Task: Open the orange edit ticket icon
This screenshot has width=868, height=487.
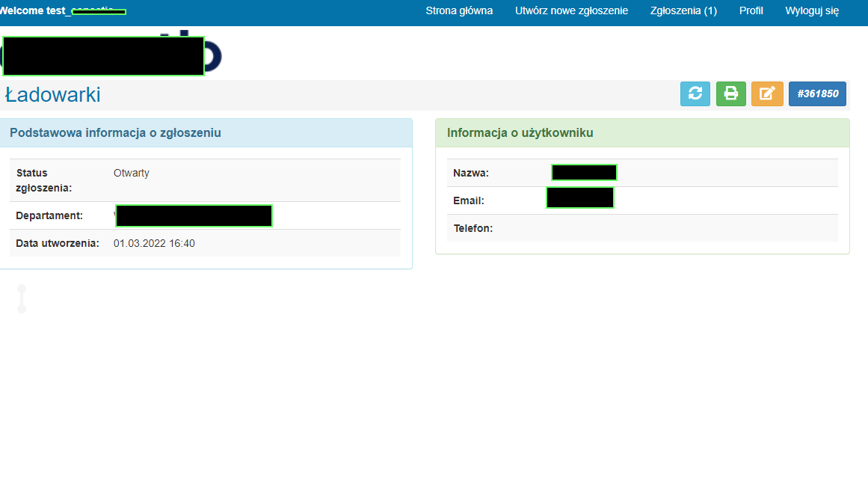Action: [767, 94]
